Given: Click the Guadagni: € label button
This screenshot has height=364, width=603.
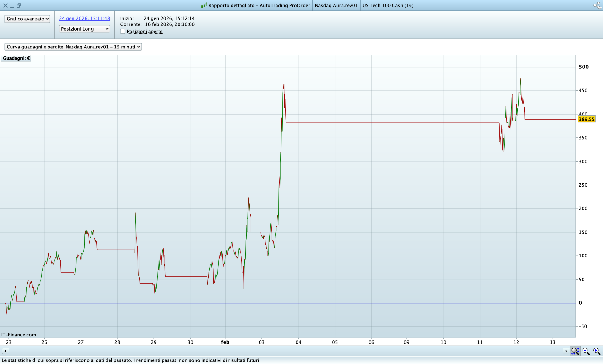Looking at the screenshot, I should pyautogui.click(x=16, y=58).
